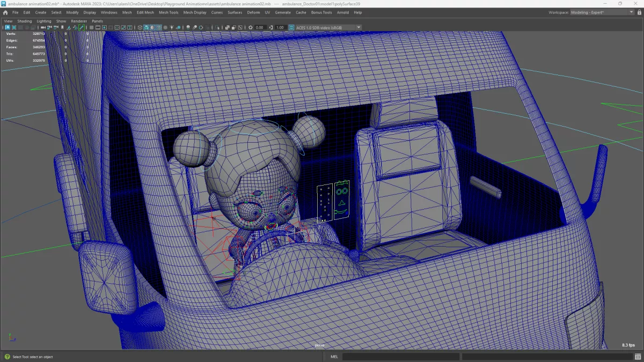Click the camera Bookmarks icon
The width and height of the screenshot is (644, 362).
[62, 27]
